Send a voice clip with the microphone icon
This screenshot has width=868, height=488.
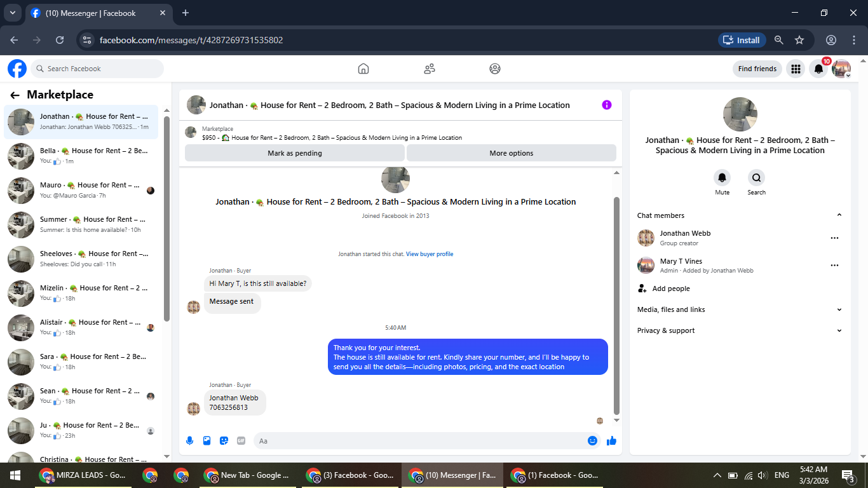(x=189, y=441)
